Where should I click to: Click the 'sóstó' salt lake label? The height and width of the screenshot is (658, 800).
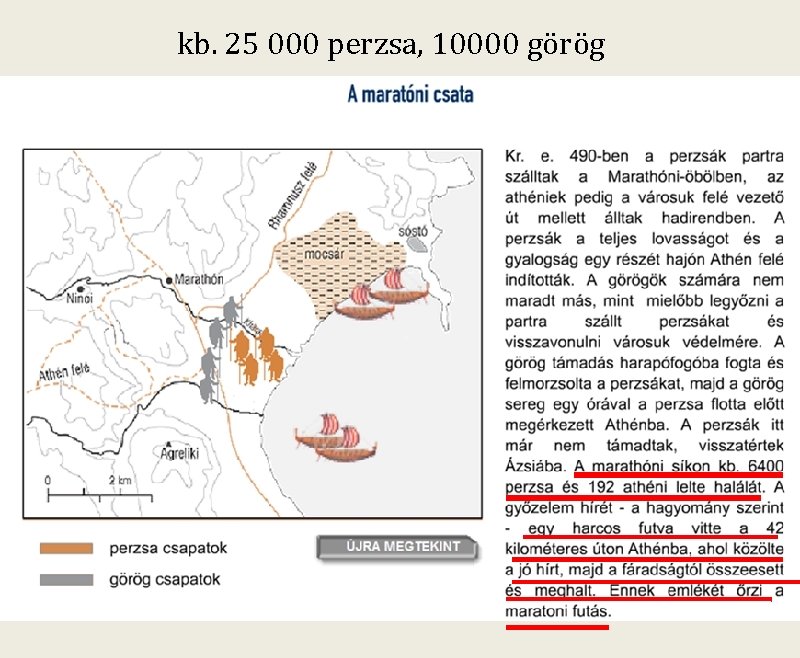pos(413,232)
